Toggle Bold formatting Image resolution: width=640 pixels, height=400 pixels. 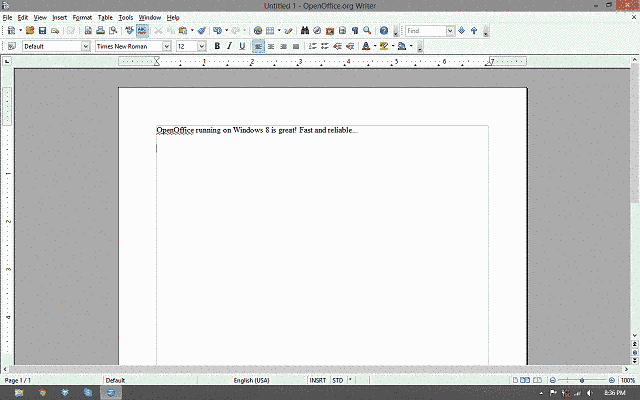click(217, 46)
